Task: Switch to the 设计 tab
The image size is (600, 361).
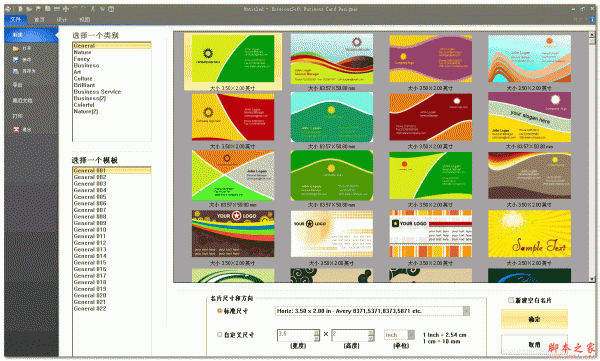Action: coord(62,19)
